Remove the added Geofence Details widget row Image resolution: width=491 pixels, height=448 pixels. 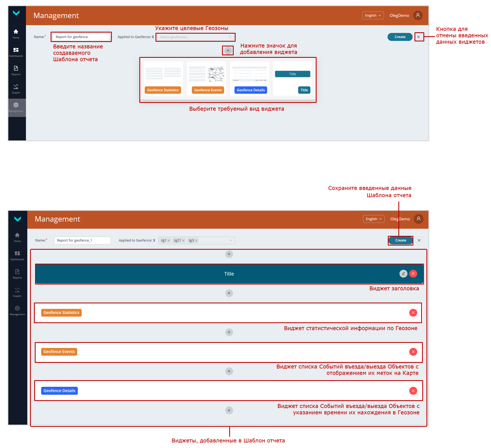413,391
